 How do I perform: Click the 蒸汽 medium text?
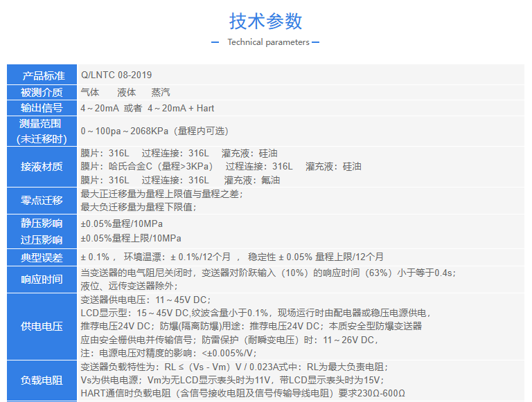point(161,92)
